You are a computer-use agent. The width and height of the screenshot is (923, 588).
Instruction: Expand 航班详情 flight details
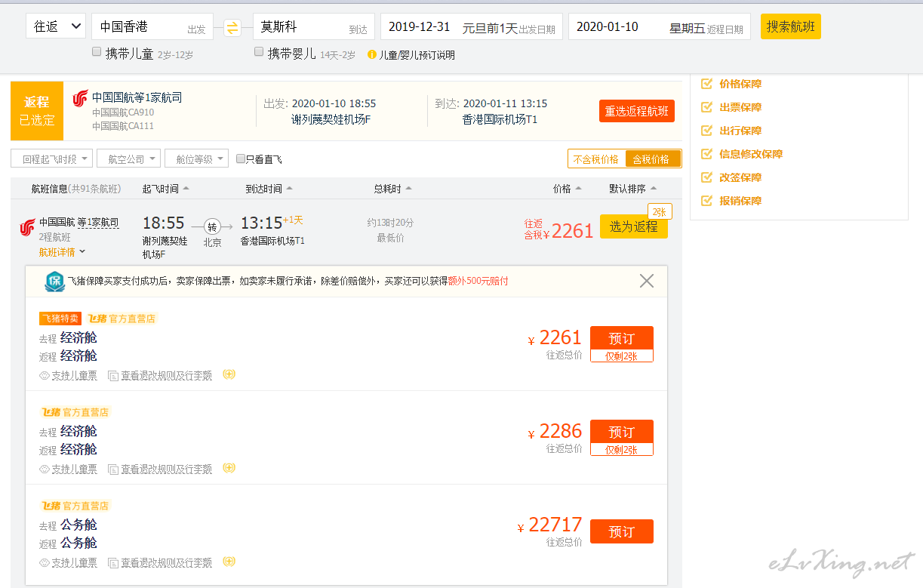coord(63,252)
